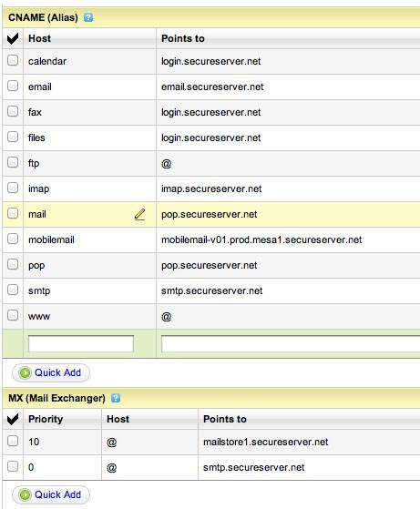This screenshot has width=420, height=509.
Task: Click @ host of priority 0 MX record
Action: 112,468
